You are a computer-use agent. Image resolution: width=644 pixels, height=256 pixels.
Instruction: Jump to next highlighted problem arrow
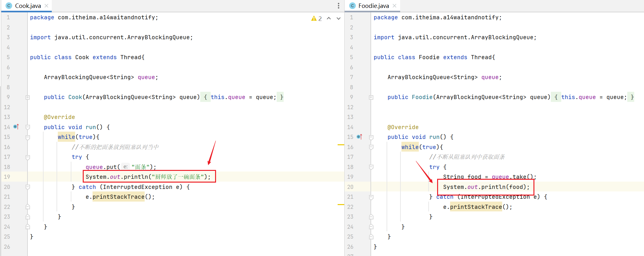point(339,18)
